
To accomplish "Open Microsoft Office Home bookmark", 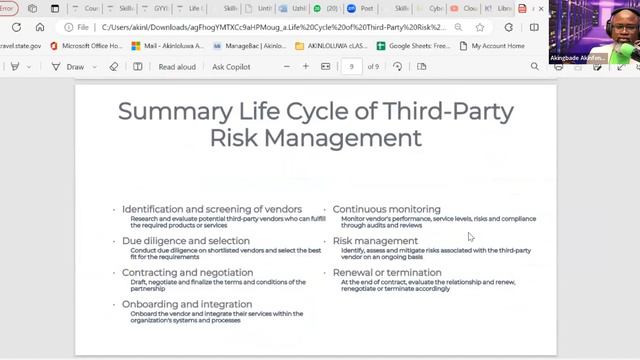I will pos(86,46).
